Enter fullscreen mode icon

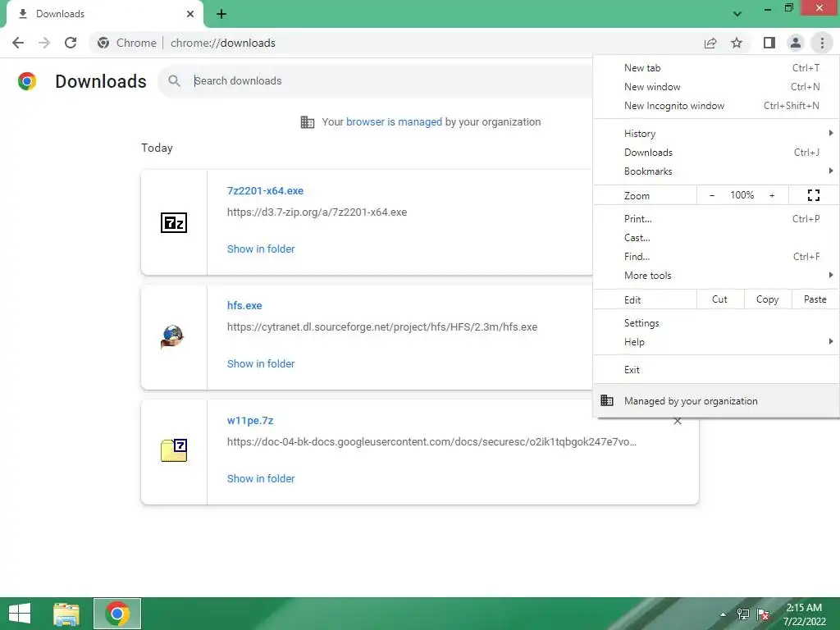pyautogui.click(x=814, y=195)
